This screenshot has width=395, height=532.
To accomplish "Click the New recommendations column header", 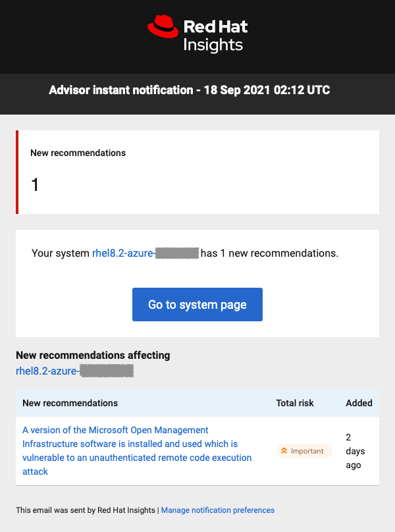I will (70, 403).
